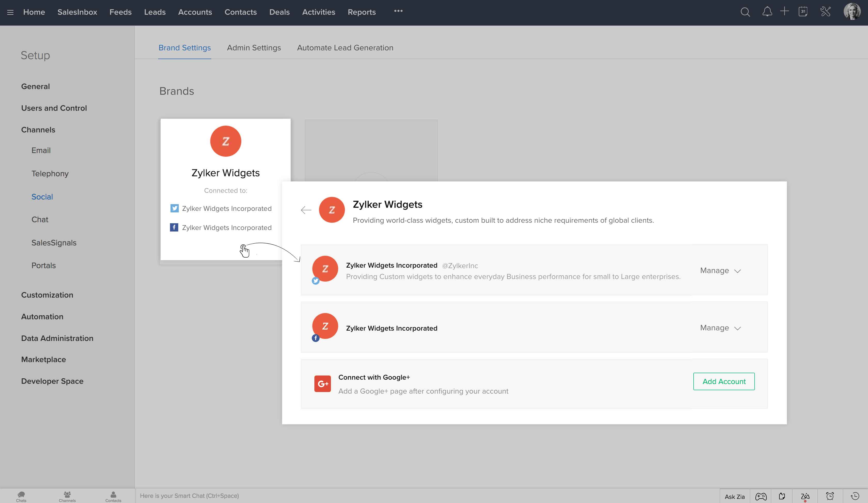Select Email under Channels
Image resolution: width=868 pixels, height=503 pixels.
tap(41, 150)
